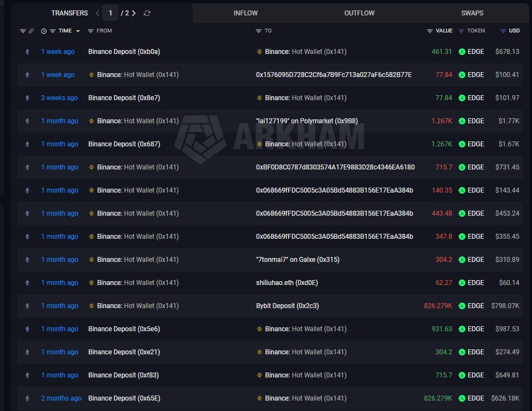Click Binance: Hot Wallet sender on $453.24 row

tap(138, 213)
